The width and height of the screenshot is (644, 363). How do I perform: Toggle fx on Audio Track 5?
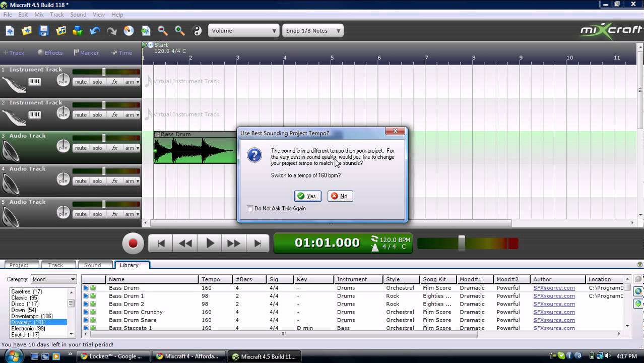coord(114,214)
